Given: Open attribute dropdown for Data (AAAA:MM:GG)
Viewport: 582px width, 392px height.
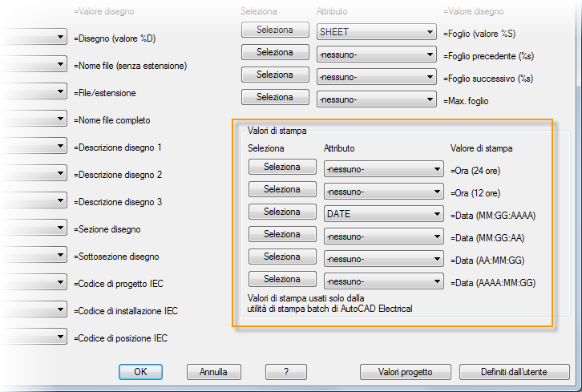Looking at the screenshot, I should [383, 281].
